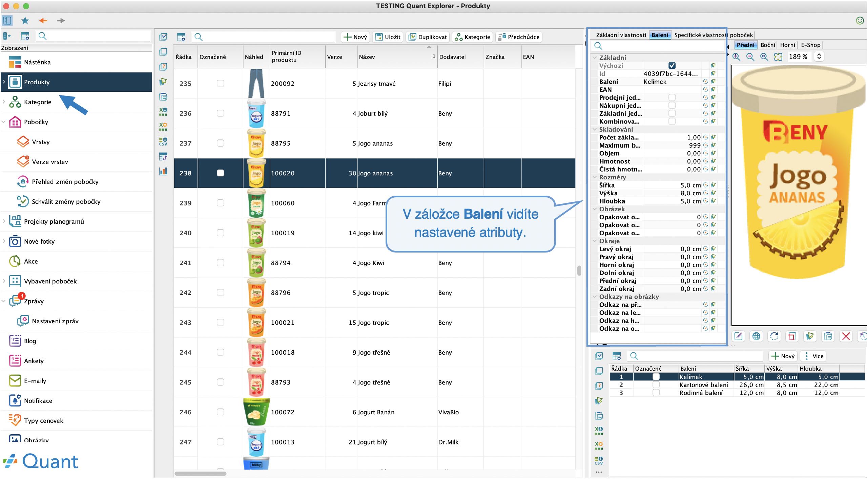
Task: Expand Projekty planogramů node
Action: pos(4,221)
